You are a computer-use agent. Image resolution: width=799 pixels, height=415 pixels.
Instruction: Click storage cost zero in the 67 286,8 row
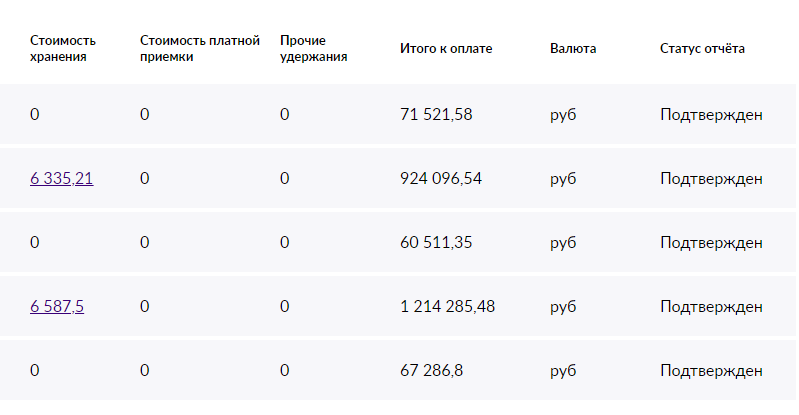(35, 370)
